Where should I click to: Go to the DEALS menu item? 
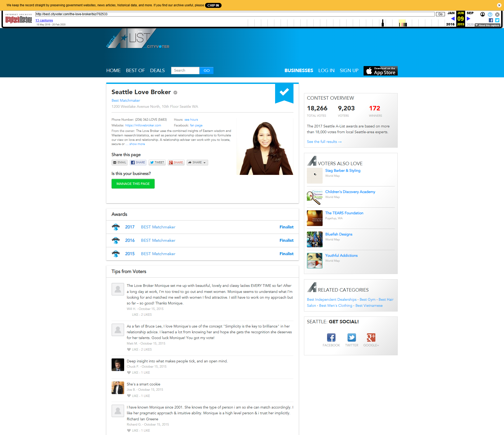(x=157, y=71)
